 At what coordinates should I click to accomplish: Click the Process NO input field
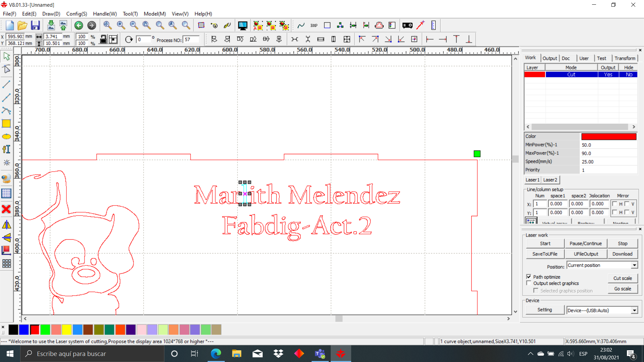(x=192, y=39)
